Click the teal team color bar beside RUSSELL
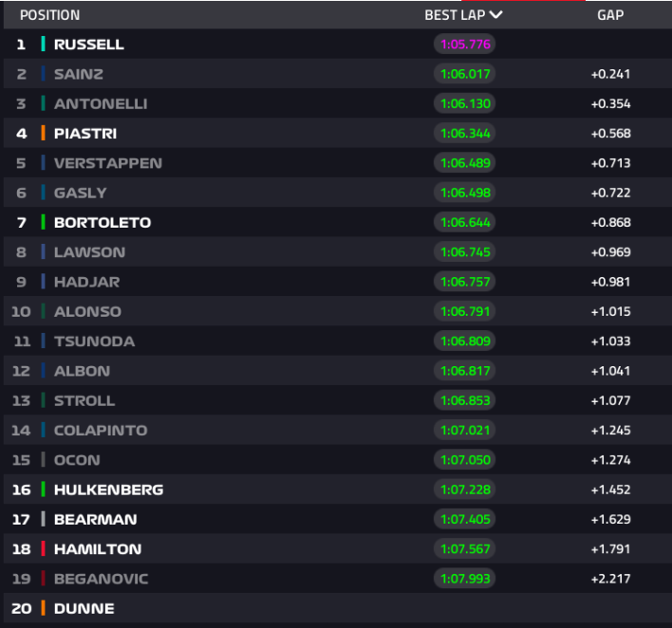This screenshot has height=628, width=672. pyautogui.click(x=44, y=45)
